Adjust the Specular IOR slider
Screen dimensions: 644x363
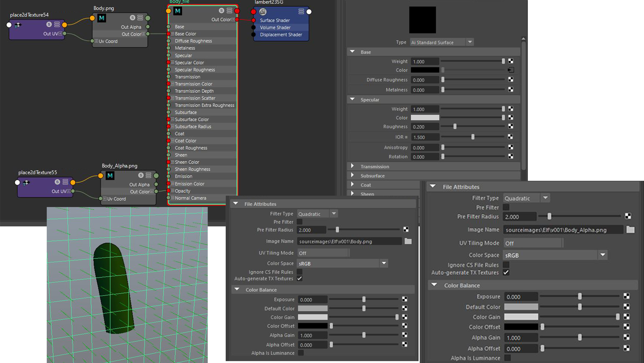pos(473,137)
